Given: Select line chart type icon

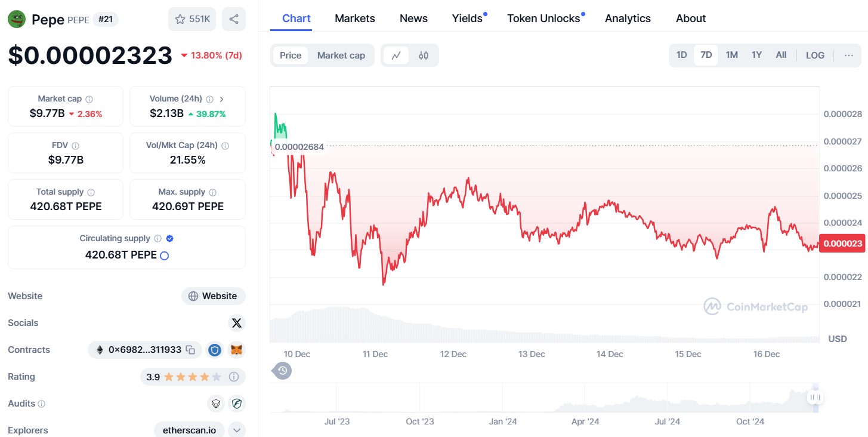Looking at the screenshot, I should (x=396, y=56).
